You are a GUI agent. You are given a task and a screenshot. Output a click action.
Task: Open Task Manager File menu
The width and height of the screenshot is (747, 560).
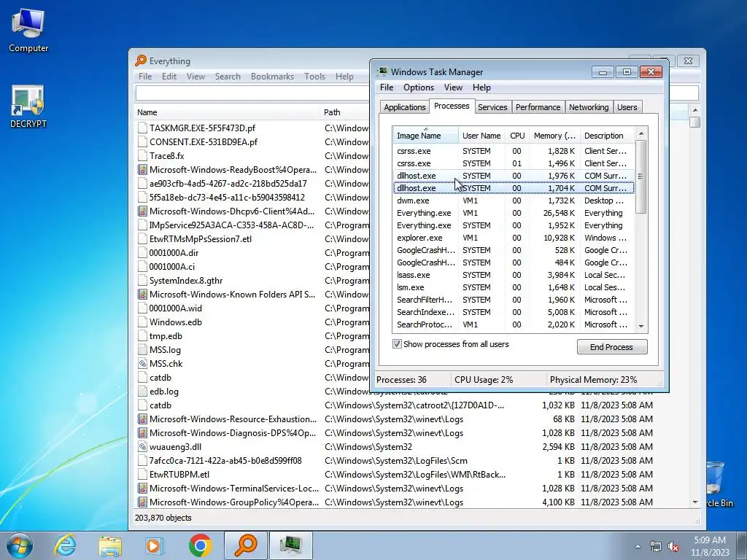[x=387, y=87]
